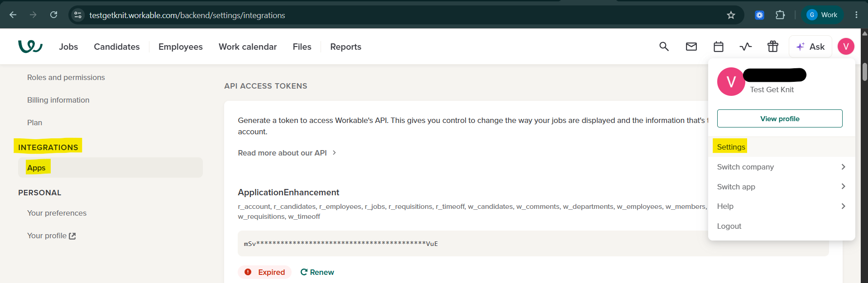The image size is (868, 283).
Task: Click the ApplicationEnhancement token name
Action: (x=288, y=192)
